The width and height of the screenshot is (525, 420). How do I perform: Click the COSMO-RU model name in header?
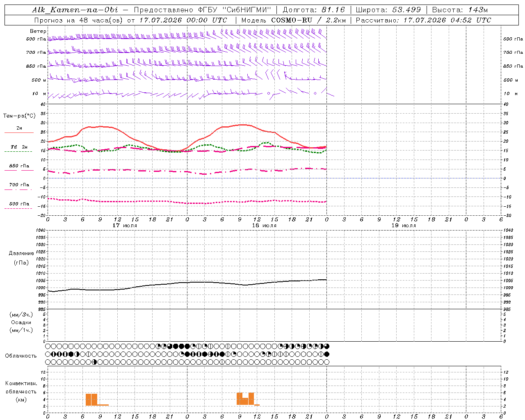292,20
